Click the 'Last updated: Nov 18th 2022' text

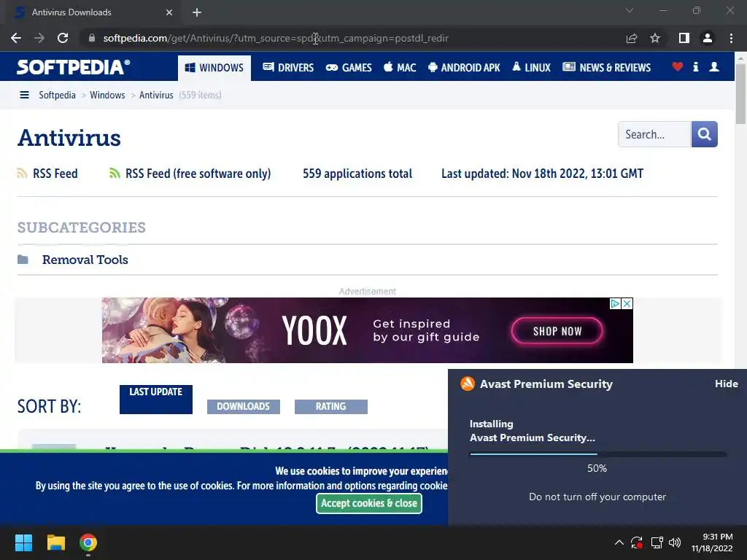pos(542,174)
